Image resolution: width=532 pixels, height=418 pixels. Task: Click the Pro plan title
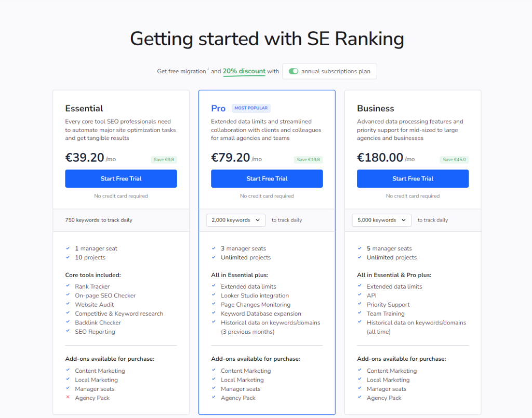pos(218,108)
